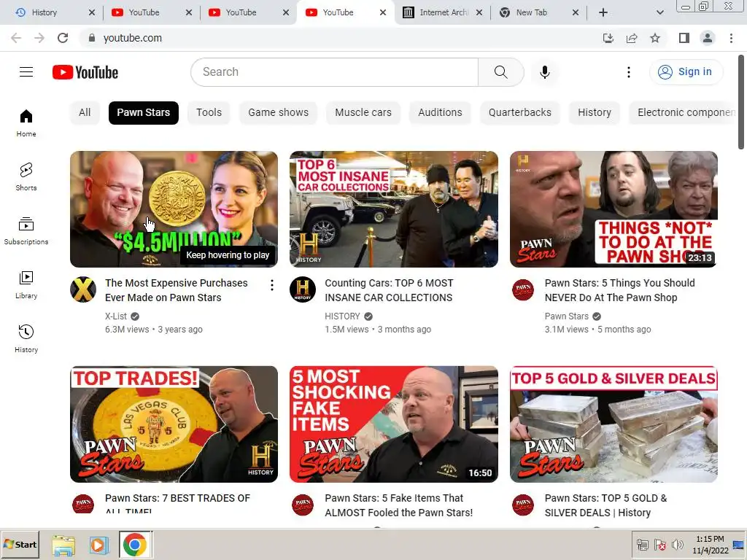The height and width of the screenshot is (560, 747).
Task: Select the All filter chip
Action: point(85,112)
